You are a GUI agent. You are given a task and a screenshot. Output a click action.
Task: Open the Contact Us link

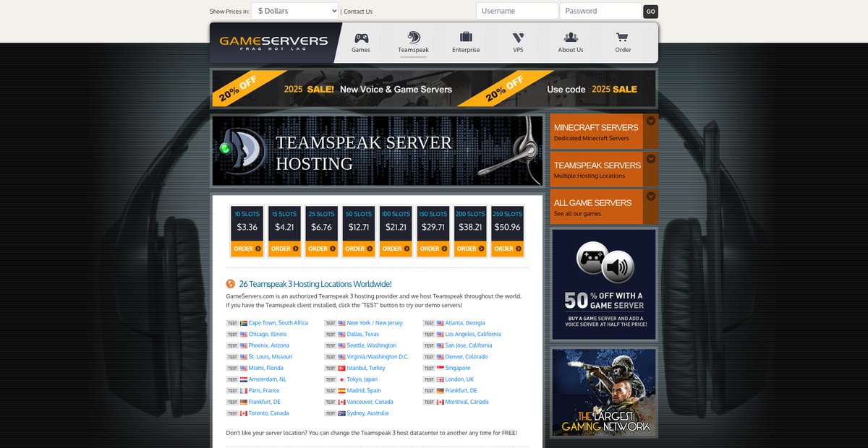click(358, 12)
